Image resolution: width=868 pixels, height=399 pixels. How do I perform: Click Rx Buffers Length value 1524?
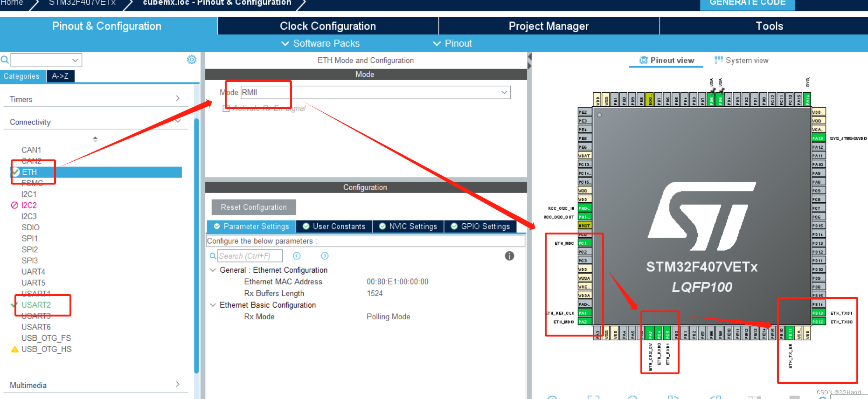pos(375,293)
